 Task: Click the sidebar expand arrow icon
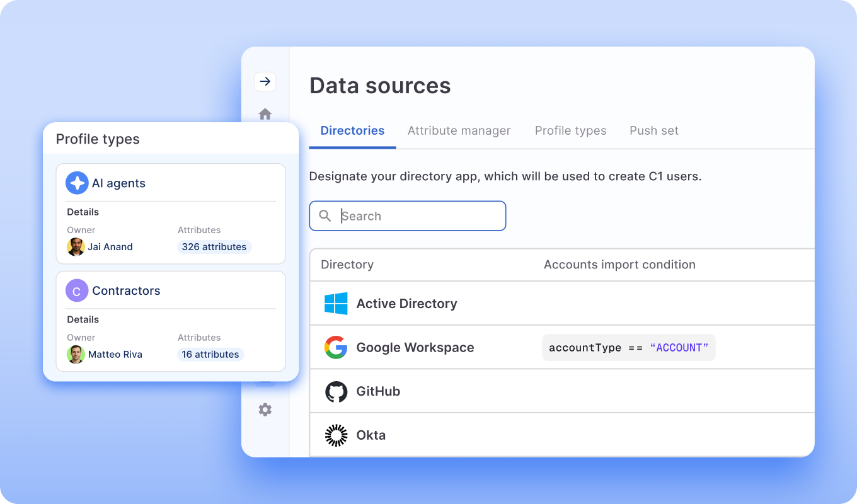(x=265, y=81)
